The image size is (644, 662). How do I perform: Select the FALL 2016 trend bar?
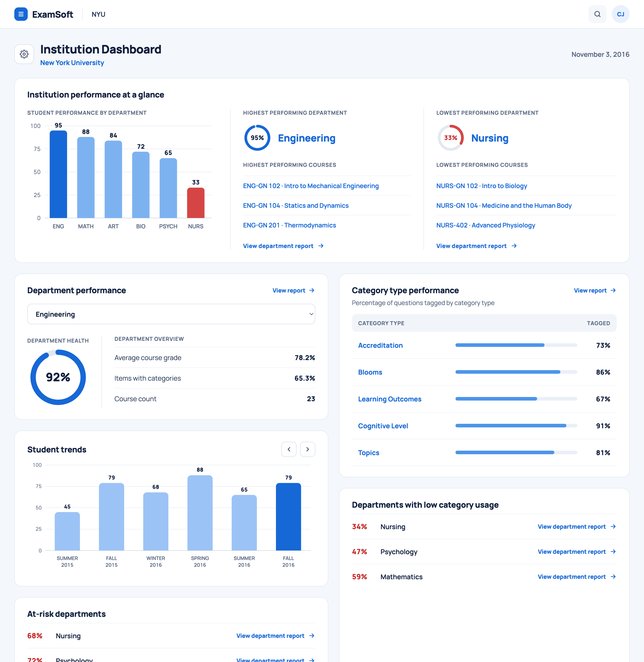[288, 517]
